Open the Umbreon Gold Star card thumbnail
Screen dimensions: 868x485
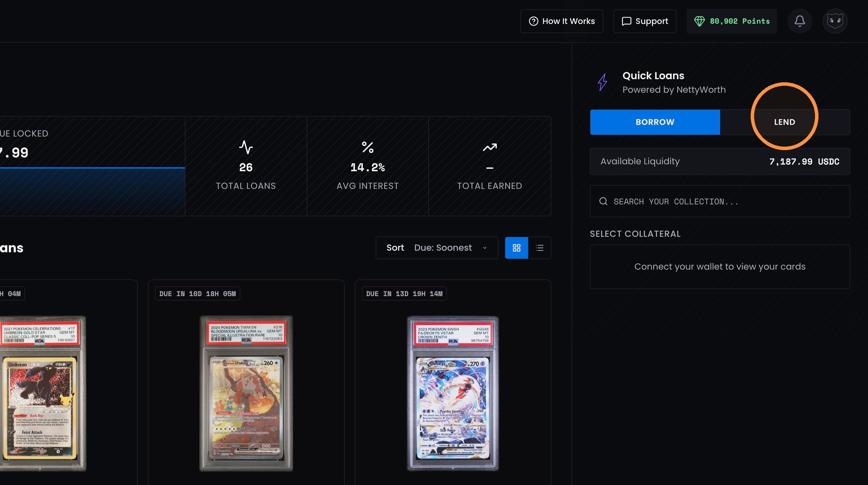coord(43,393)
